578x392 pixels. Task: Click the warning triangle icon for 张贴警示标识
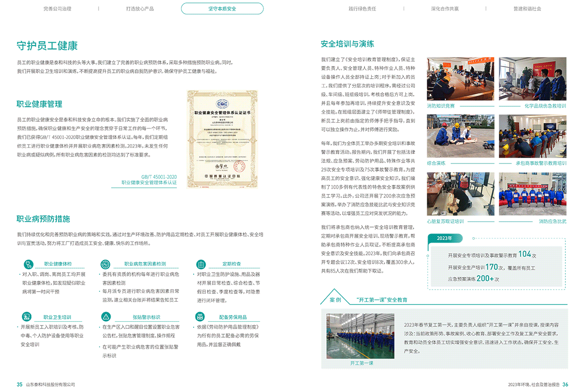(105, 317)
